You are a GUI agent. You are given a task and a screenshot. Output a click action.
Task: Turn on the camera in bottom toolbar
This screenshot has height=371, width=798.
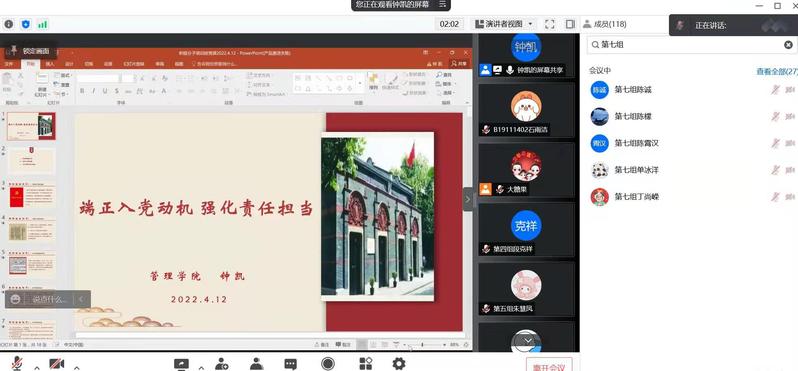[x=56, y=363]
